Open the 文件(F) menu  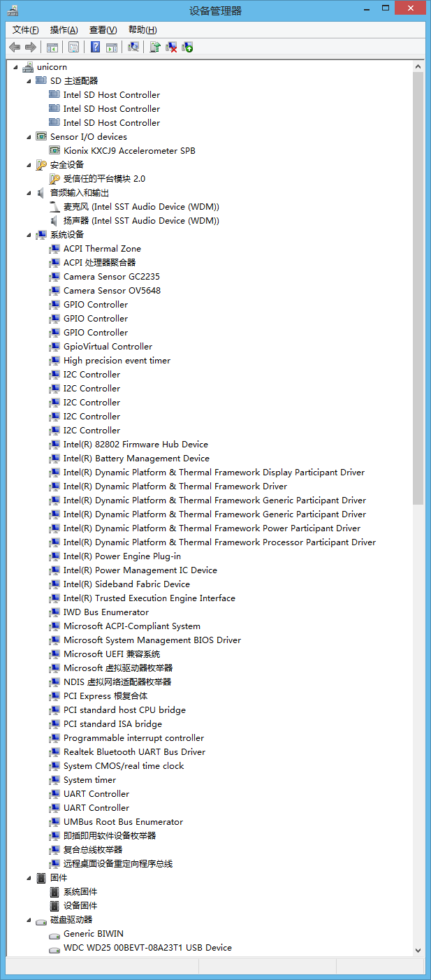point(26,29)
